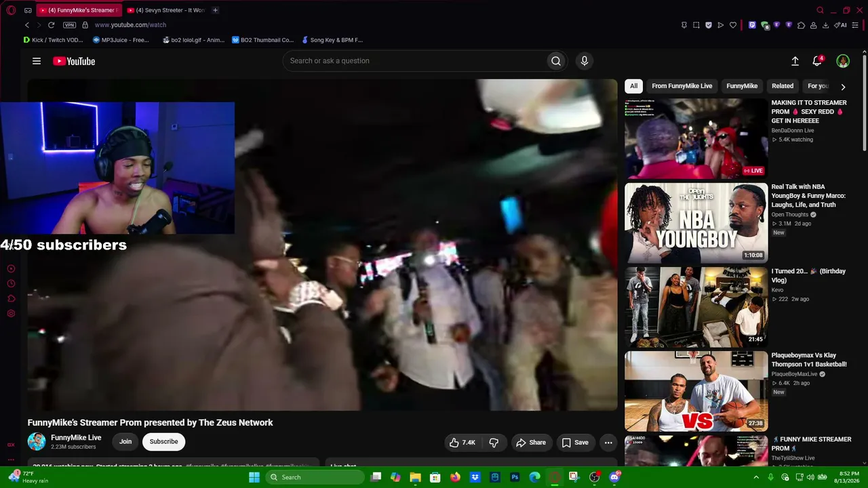Open Opera sidebar history clock icon

pyautogui.click(x=11, y=283)
